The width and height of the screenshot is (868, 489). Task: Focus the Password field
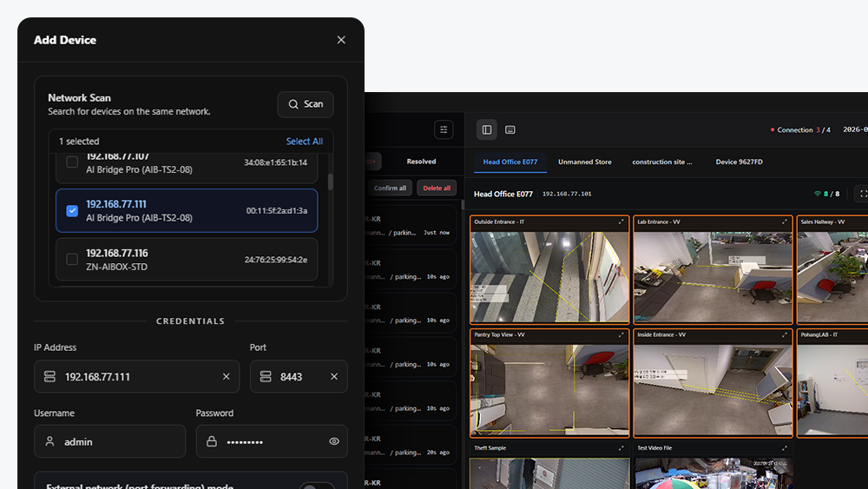tap(272, 441)
